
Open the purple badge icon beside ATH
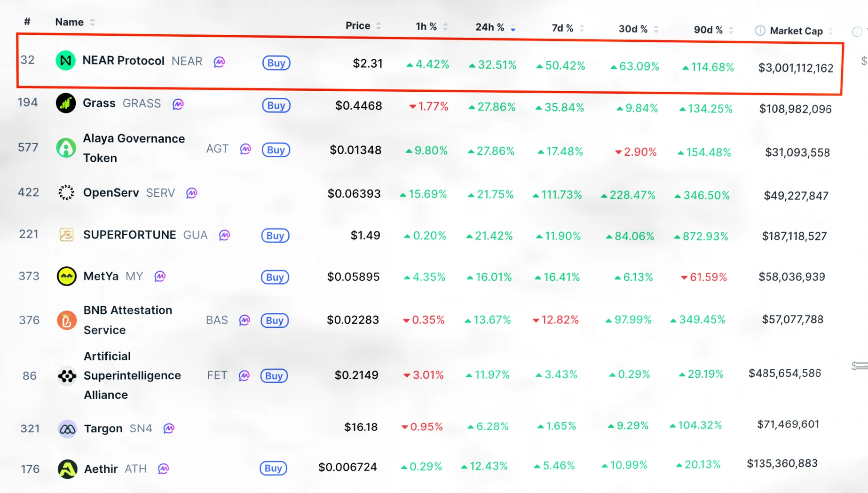click(163, 469)
